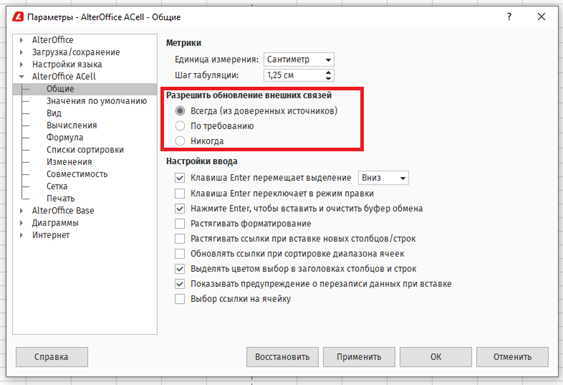Viewport: 563px width, 385px height.
Task: Close the Параметры dialog
Action: click(541, 17)
